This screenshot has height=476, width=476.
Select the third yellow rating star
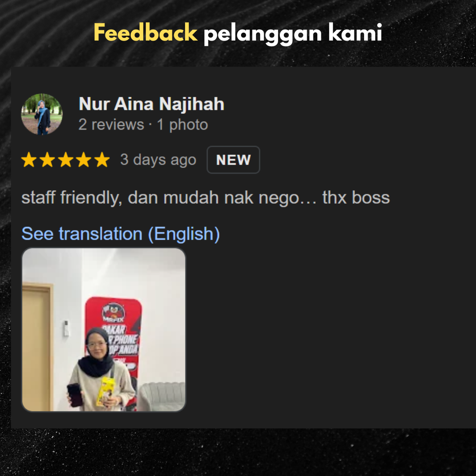66,160
